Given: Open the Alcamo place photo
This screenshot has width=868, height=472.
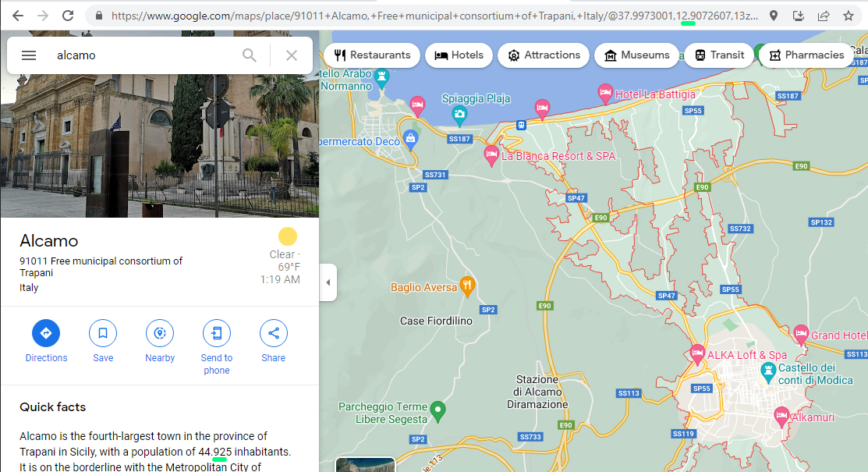Looking at the screenshot, I should 159,146.
